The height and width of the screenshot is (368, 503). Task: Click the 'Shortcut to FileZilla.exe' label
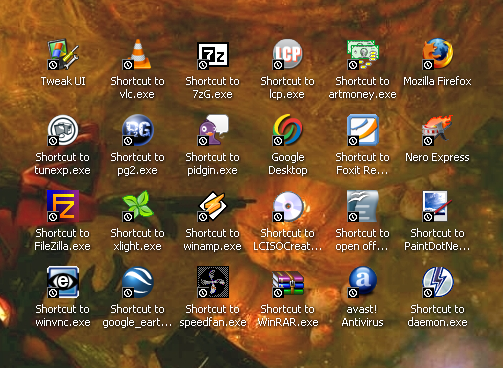pyautogui.click(x=62, y=240)
